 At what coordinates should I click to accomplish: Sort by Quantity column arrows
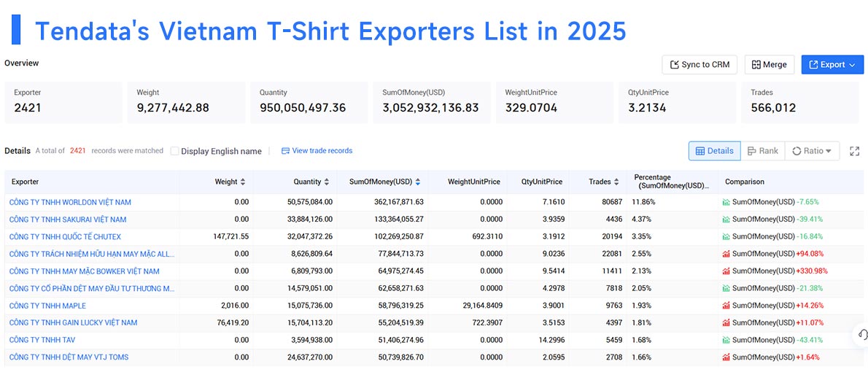(x=327, y=182)
